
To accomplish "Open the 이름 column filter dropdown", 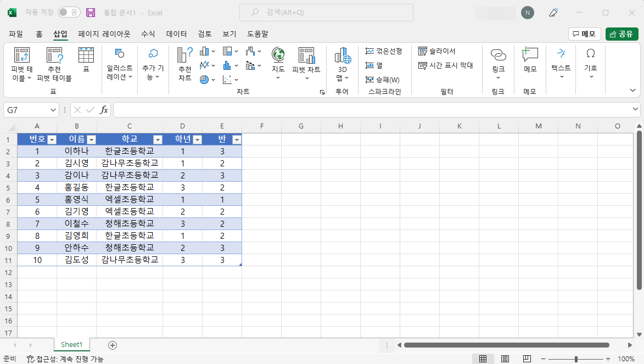I will coord(91,139).
